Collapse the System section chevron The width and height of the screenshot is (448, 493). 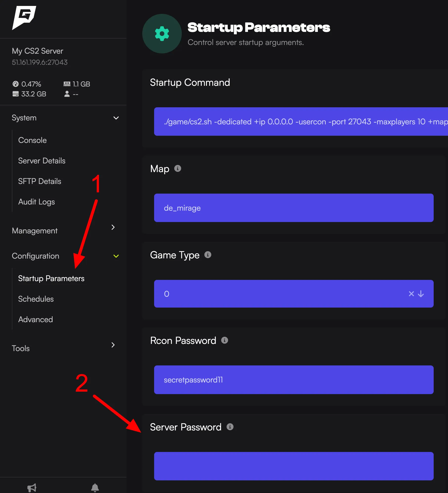(116, 118)
